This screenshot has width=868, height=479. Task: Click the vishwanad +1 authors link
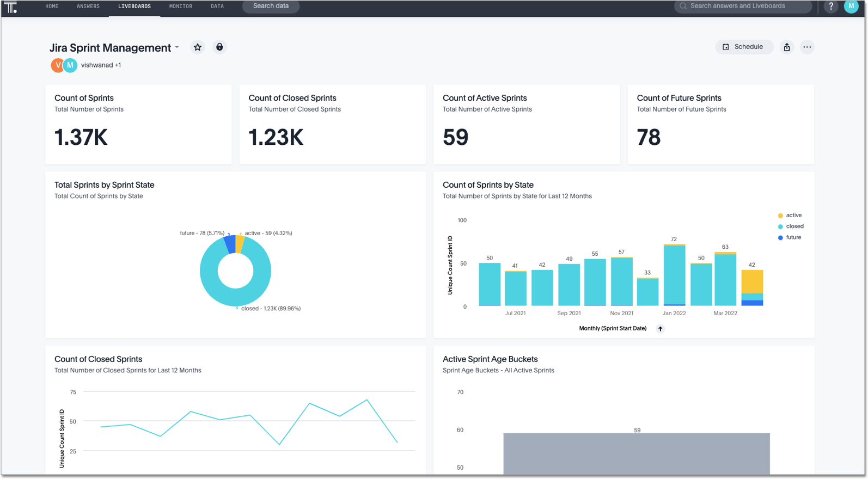(x=101, y=65)
